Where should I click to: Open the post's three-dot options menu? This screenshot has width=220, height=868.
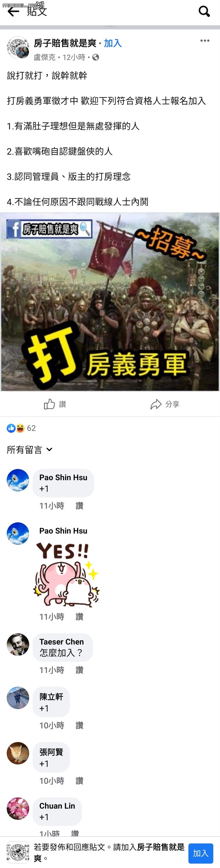click(x=205, y=41)
